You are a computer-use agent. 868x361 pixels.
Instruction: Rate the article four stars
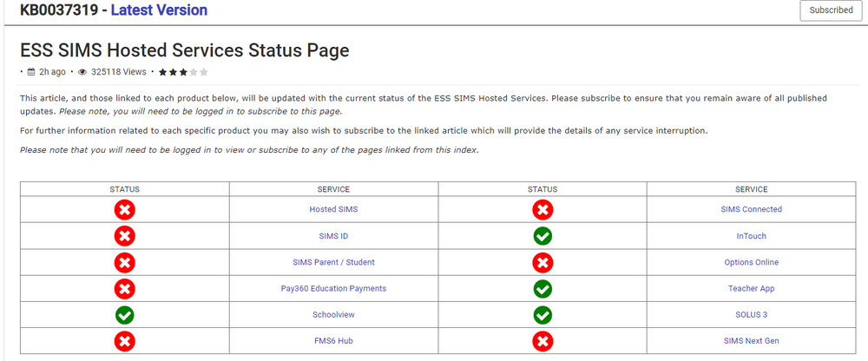coord(194,72)
